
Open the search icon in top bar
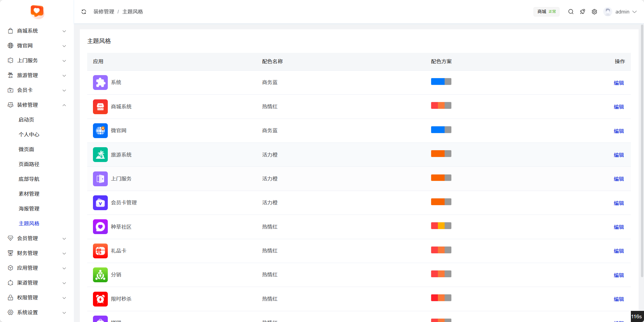(x=571, y=12)
